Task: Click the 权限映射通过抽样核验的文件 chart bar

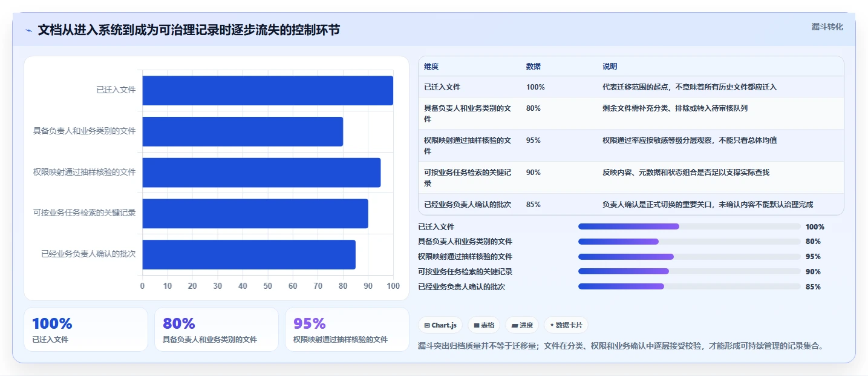Action: tap(261, 173)
